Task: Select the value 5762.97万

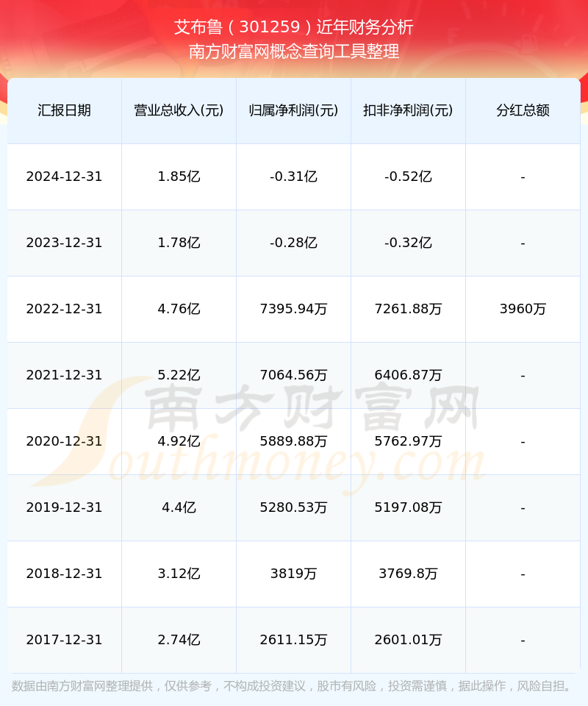Action: [408, 441]
